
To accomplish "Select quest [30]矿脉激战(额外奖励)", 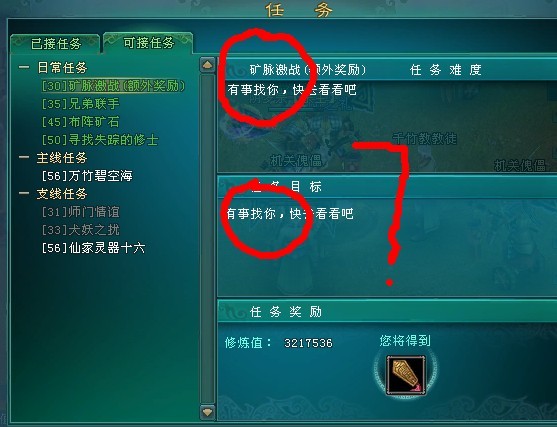I will 113,86.
